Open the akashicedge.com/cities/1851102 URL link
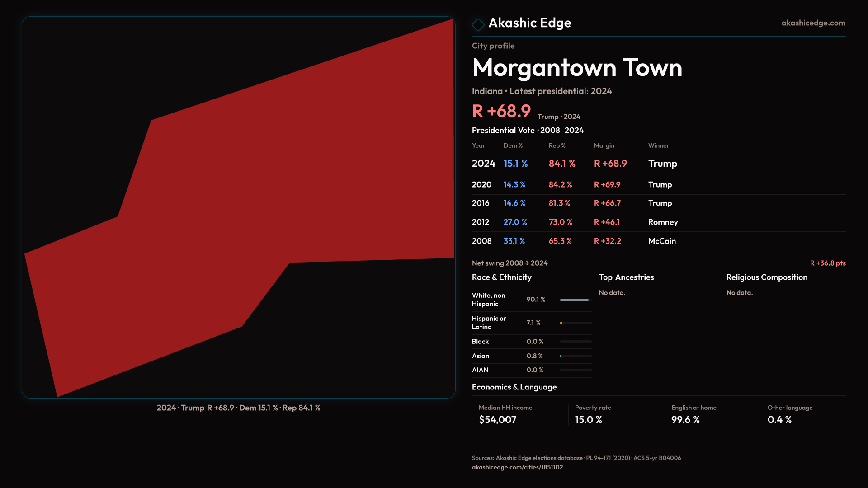Viewport: 868px width, 488px height. pos(517,467)
